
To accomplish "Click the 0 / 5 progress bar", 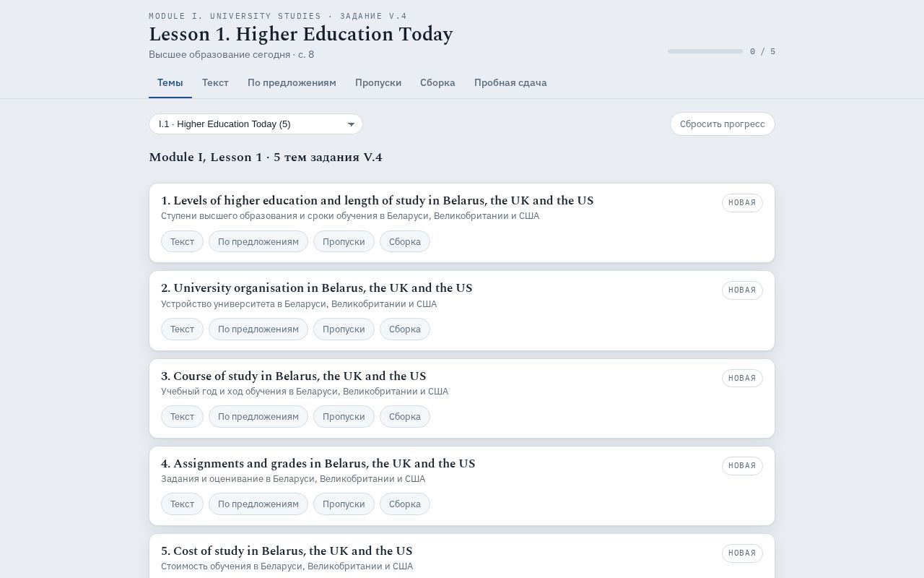I will click(x=705, y=51).
